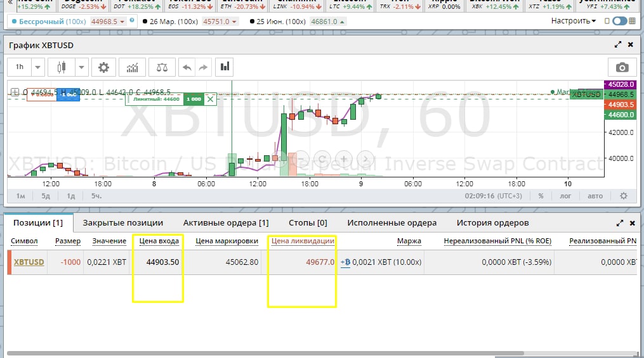Click Нереализованный PNL (% ROE) header
644x358 pixels.
pyautogui.click(x=497, y=241)
